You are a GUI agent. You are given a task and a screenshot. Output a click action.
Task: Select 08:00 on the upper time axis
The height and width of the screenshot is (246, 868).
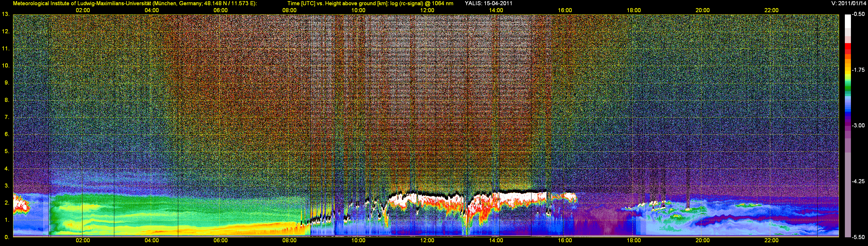pyautogui.click(x=289, y=10)
